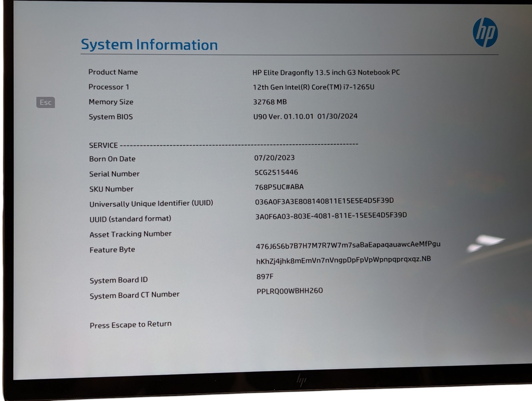Select the Feature Byte line starting 476J6S6b
This screenshot has width=532, height=401.
coord(348,245)
